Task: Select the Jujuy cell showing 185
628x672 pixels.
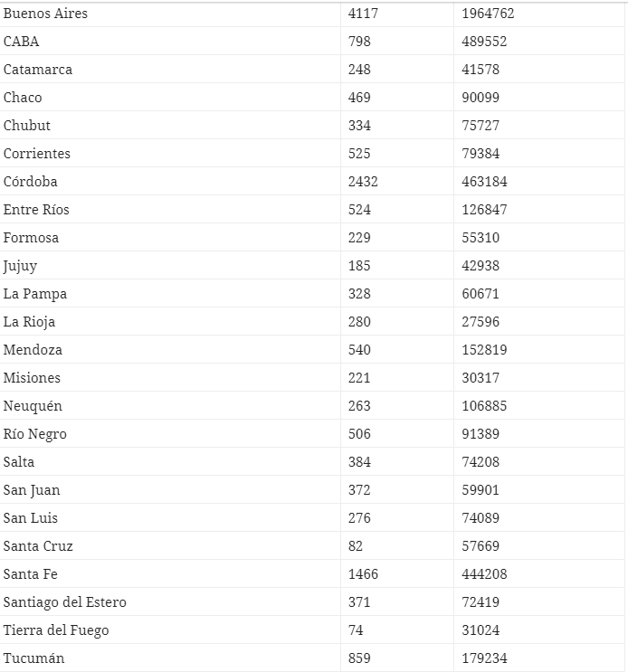Action: [x=359, y=266]
